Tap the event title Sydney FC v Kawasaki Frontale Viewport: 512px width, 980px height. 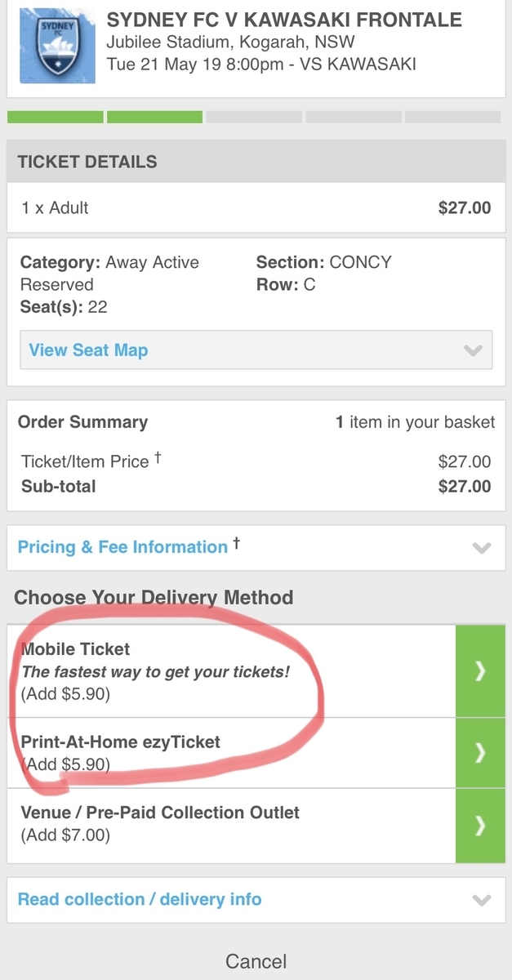(284, 20)
